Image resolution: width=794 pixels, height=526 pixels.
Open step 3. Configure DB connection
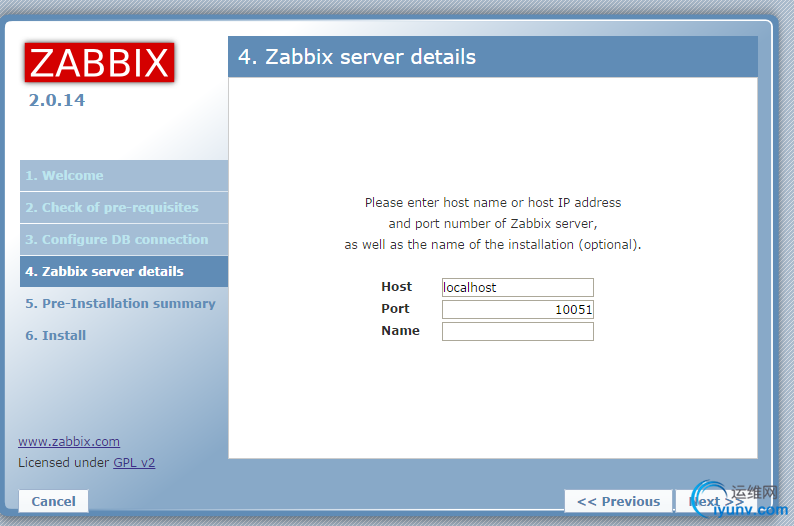[124, 239]
